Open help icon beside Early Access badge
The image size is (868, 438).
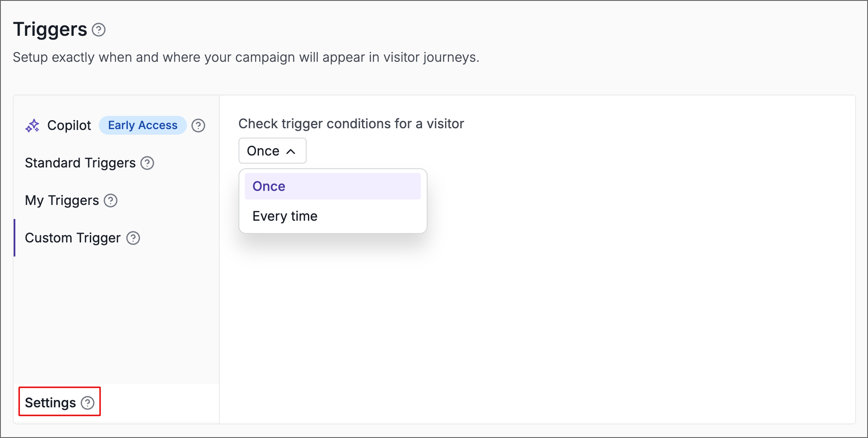(x=198, y=125)
